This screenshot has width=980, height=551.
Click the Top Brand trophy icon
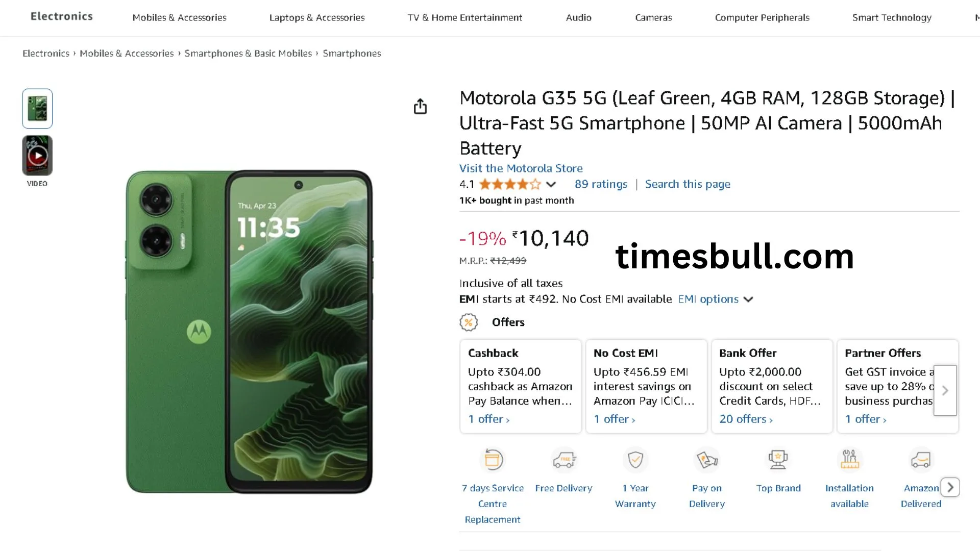coord(778,460)
